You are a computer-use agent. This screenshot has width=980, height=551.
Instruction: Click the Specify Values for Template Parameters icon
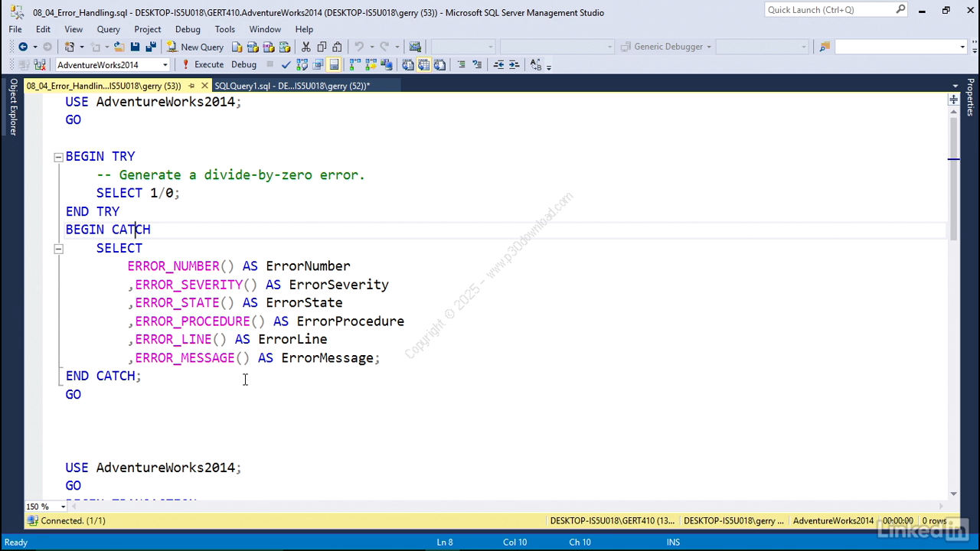[x=535, y=65]
